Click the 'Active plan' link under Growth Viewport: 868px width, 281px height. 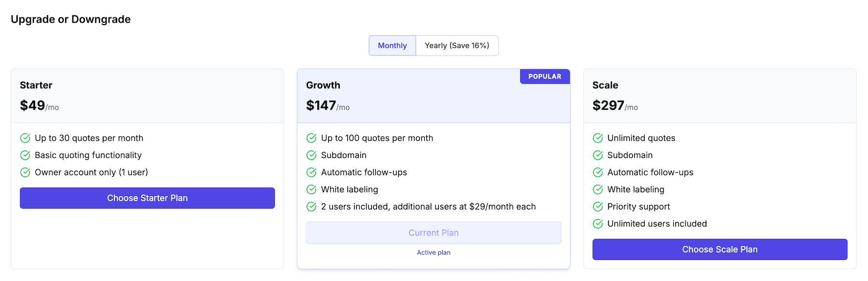coord(433,252)
